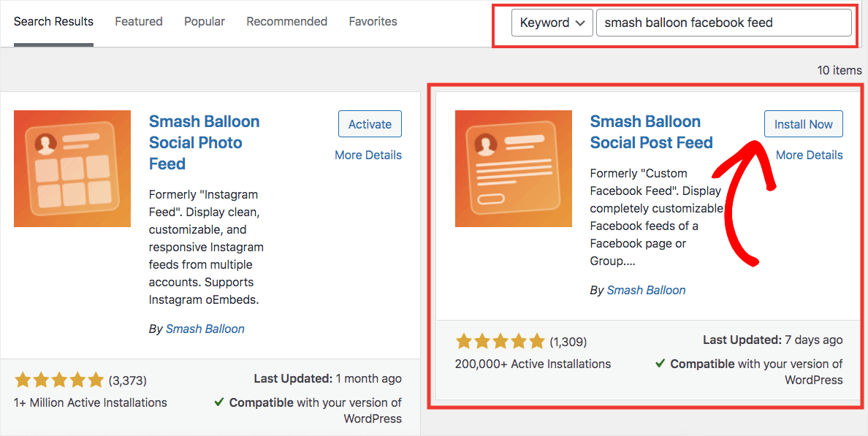Open the Keyword search type dropdown
The height and width of the screenshot is (436, 868).
(552, 23)
